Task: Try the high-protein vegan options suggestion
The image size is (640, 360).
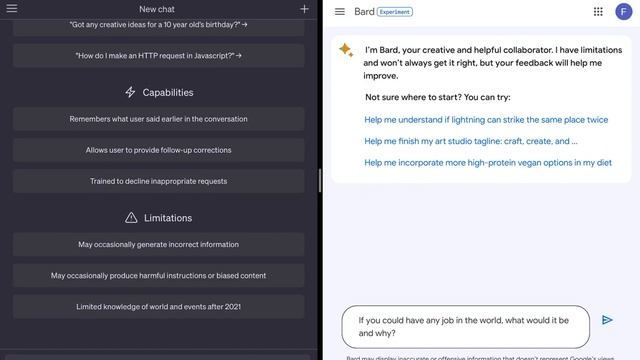Action: (x=488, y=162)
